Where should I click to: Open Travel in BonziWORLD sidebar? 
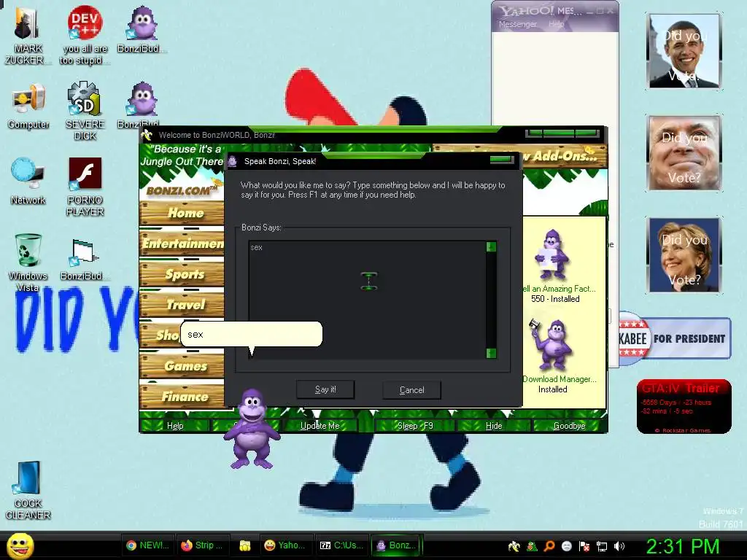tap(182, 304)
